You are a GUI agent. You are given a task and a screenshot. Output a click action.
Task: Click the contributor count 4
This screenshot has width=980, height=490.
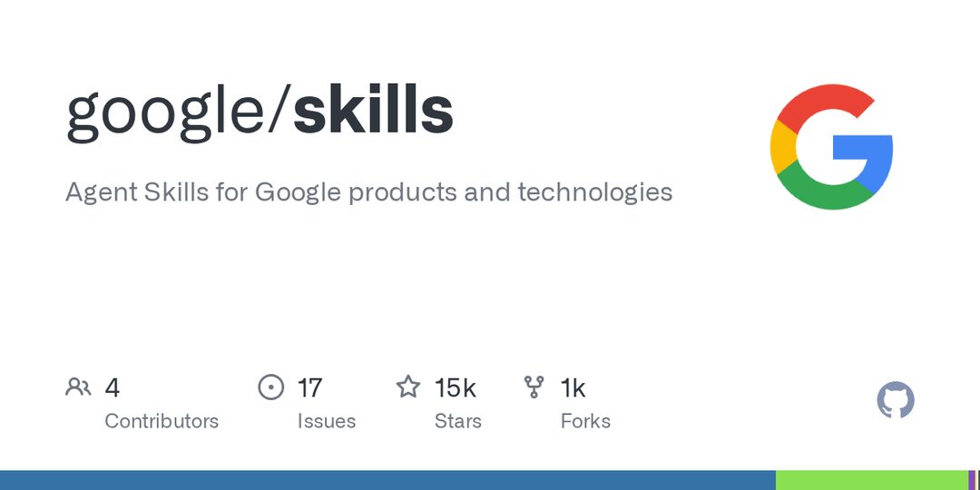click(x=112, y=388)
